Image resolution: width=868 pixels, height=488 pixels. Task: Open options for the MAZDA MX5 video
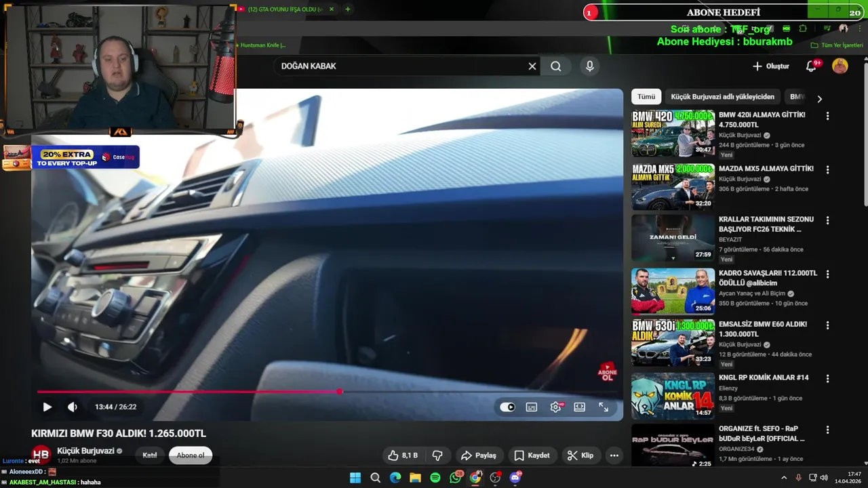coord(827,169)
